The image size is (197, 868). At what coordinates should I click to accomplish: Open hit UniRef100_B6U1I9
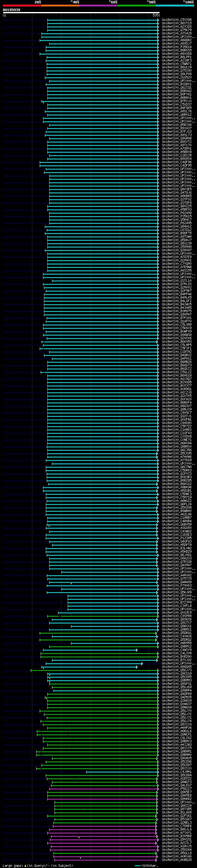coord(177,67)
